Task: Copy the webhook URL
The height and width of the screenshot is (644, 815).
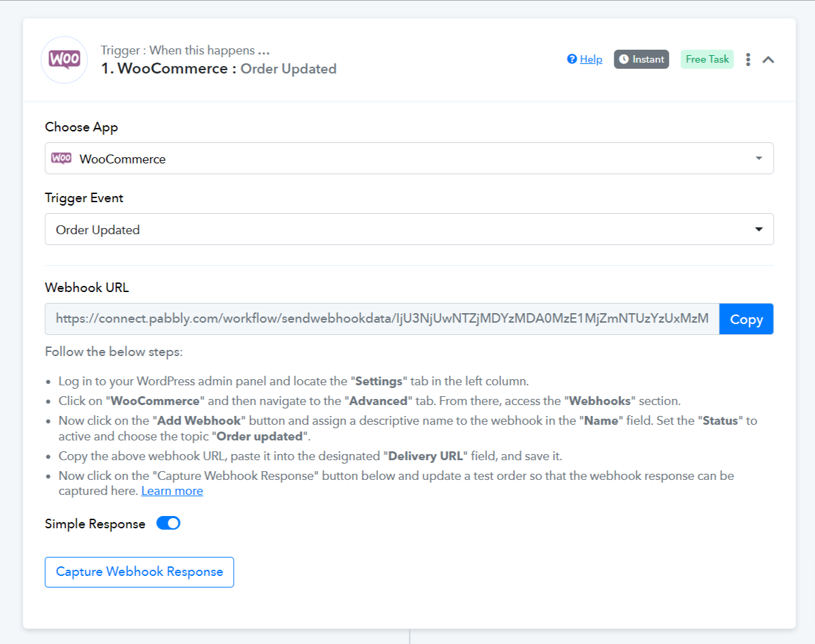Action: tap(746, 319)
